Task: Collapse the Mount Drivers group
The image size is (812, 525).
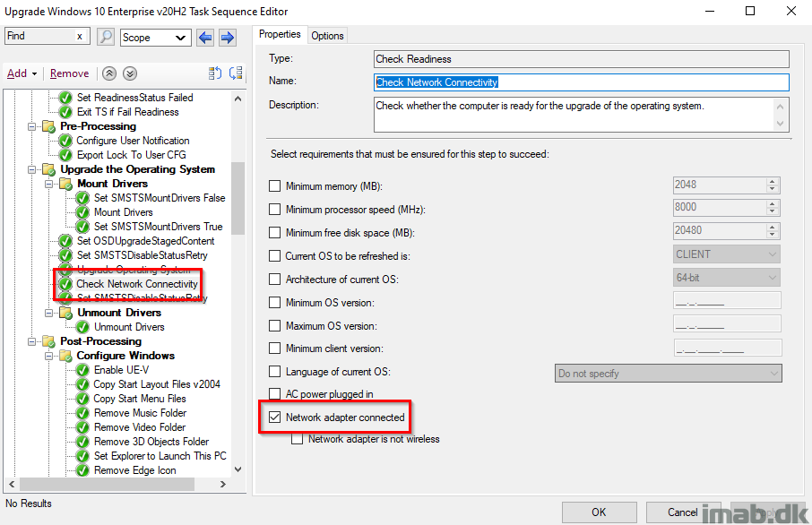Action: pos(48,184)
